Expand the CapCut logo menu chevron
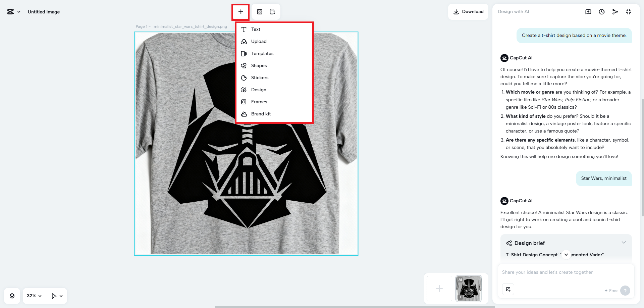The image size is (644, 308). 19,12
